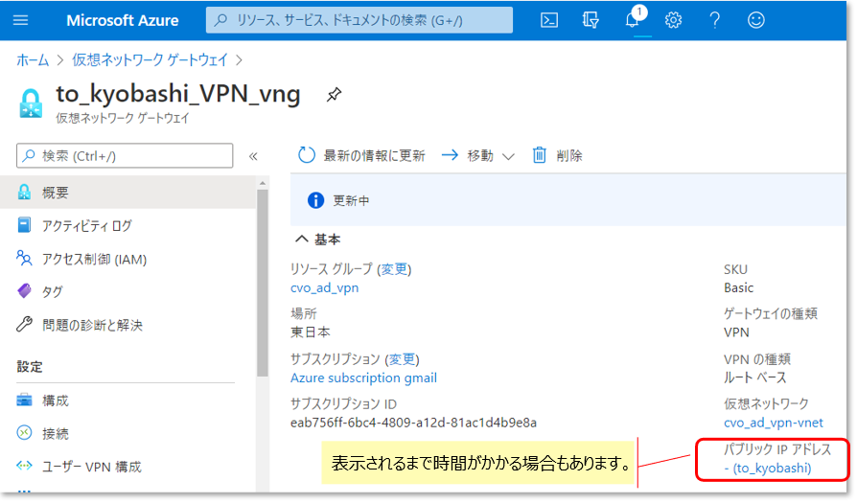
Task: Click the タグ tag icon
Action: coord(24,291)
